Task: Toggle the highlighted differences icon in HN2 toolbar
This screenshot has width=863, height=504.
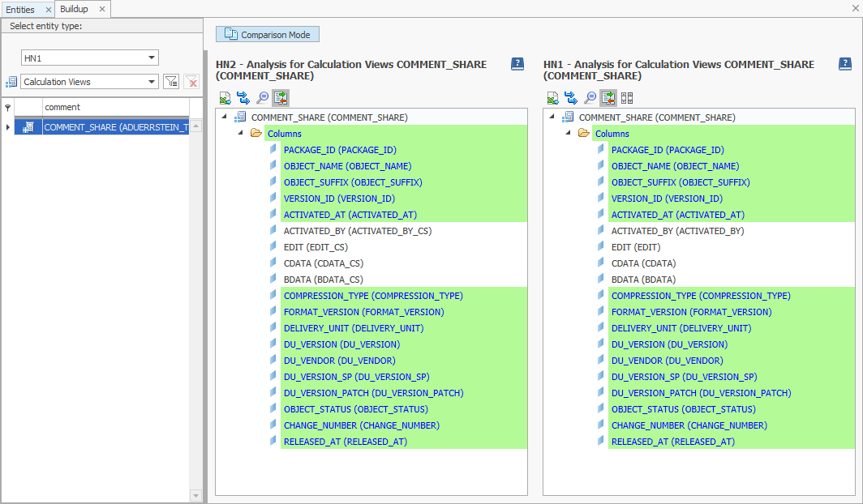Action: coord(280,97)
